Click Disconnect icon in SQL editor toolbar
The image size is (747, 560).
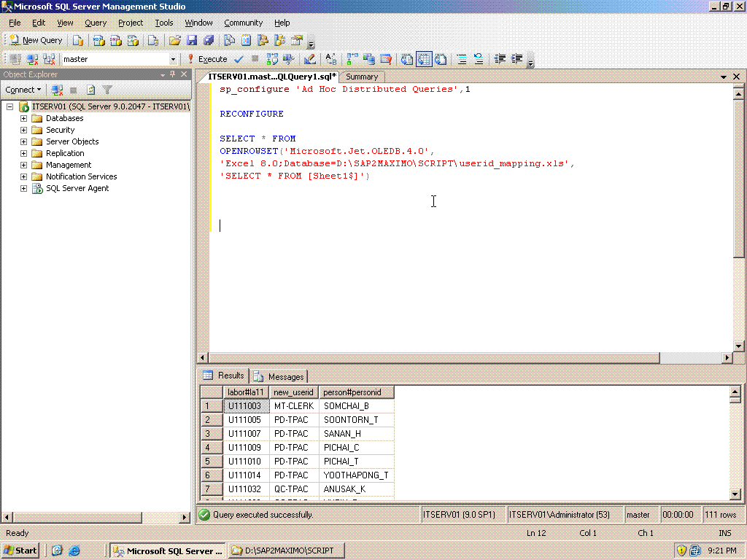pyautogui.click(x=32, y=59)
